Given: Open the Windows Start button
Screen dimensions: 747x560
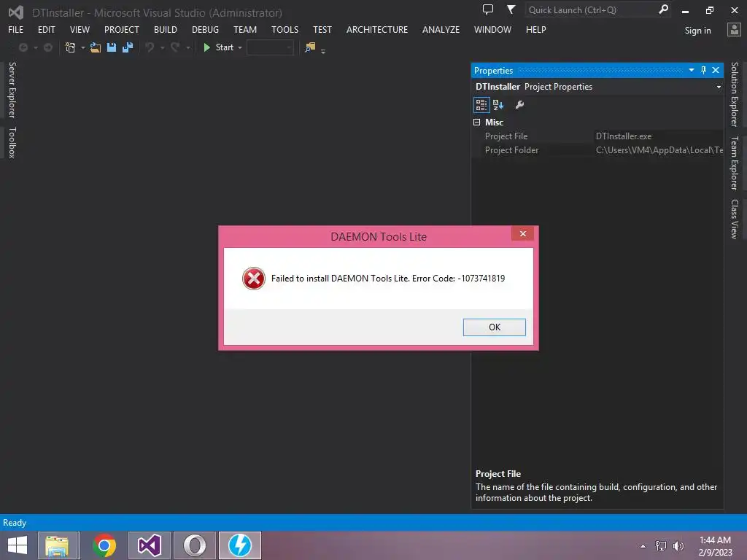Looking at the screenshot, I should click(18, 545).
